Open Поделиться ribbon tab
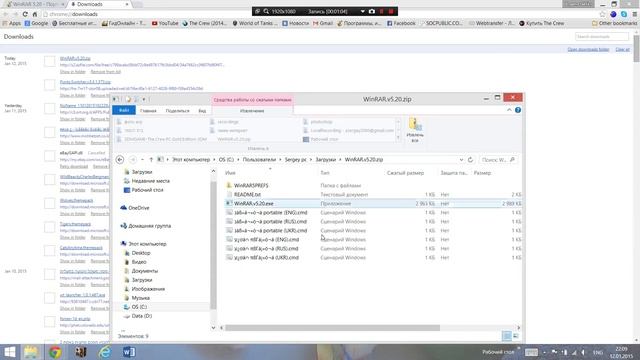The image size is (640, 360). (x=178, y=111)
